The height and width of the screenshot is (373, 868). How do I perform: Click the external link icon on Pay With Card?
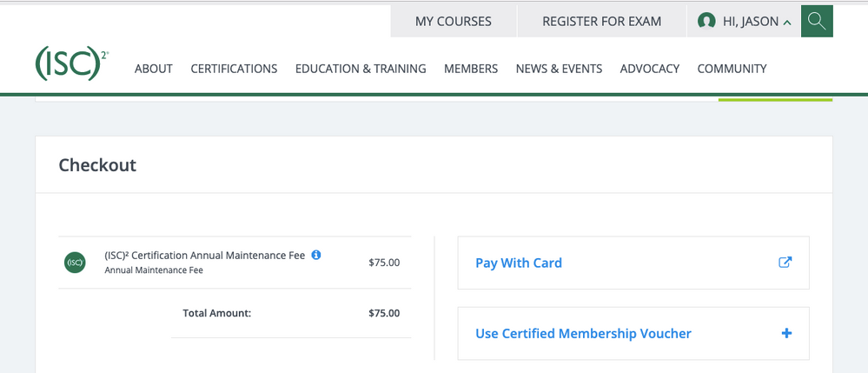[x=785, y=263]
